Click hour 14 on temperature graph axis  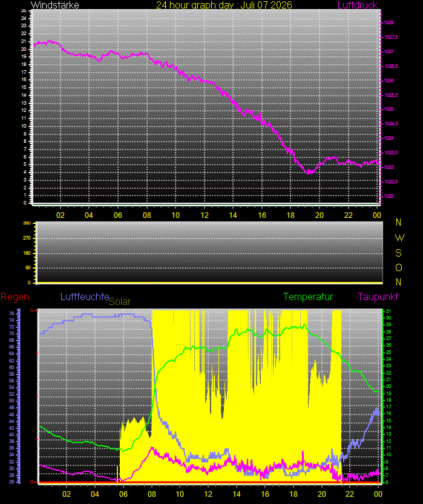click(x=237, y=494)
